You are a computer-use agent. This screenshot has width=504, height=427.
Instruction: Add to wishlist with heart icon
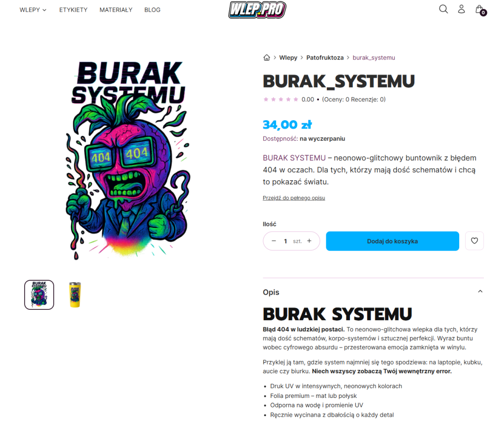coord(474,241)
